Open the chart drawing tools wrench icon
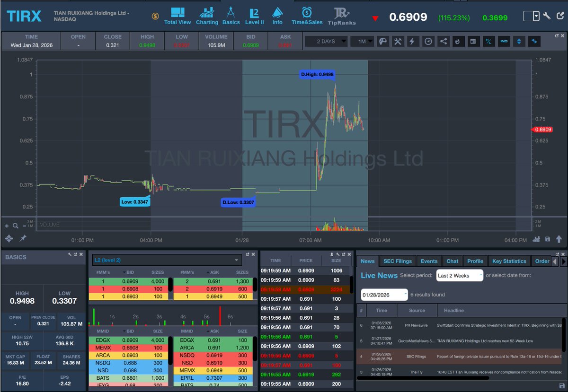This screenshot has height=392, width=568. [398, 41]
